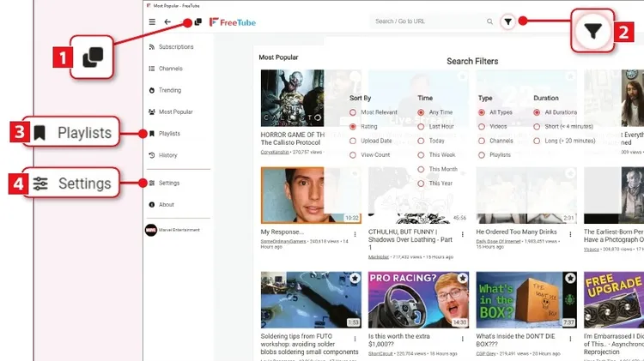
Task: Favorite the Soldering tips video with the star icon
Action: pos(355,278)
